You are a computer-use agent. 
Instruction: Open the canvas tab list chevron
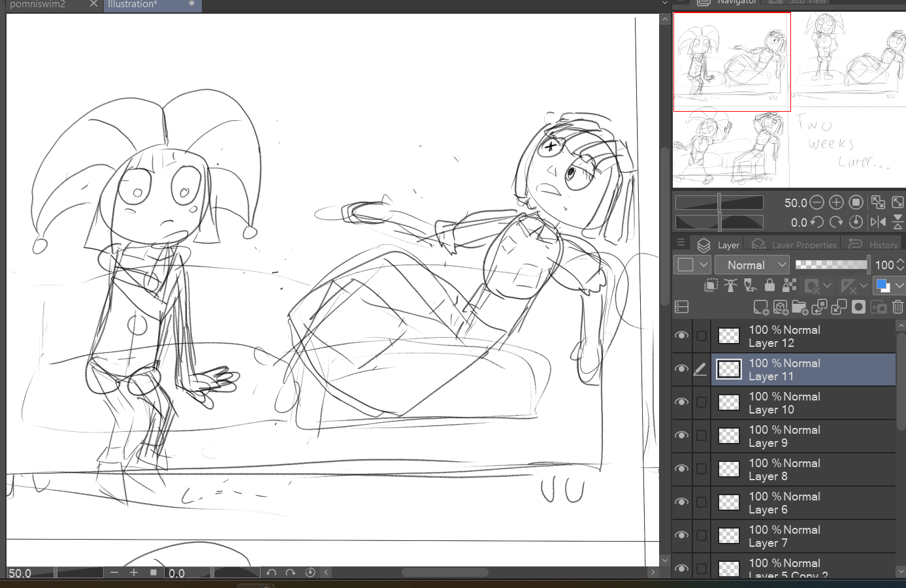click(x=664, y=3)
